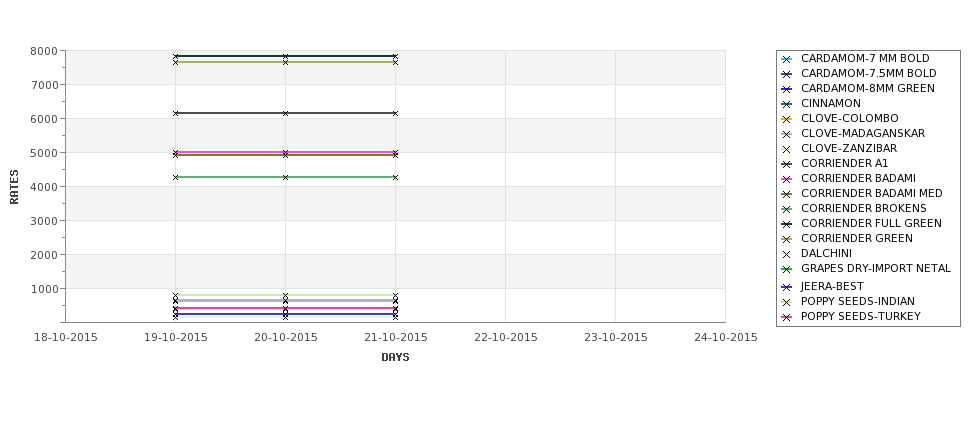Click the CORRIENDER BADAMI magenta legend marker

787,180
